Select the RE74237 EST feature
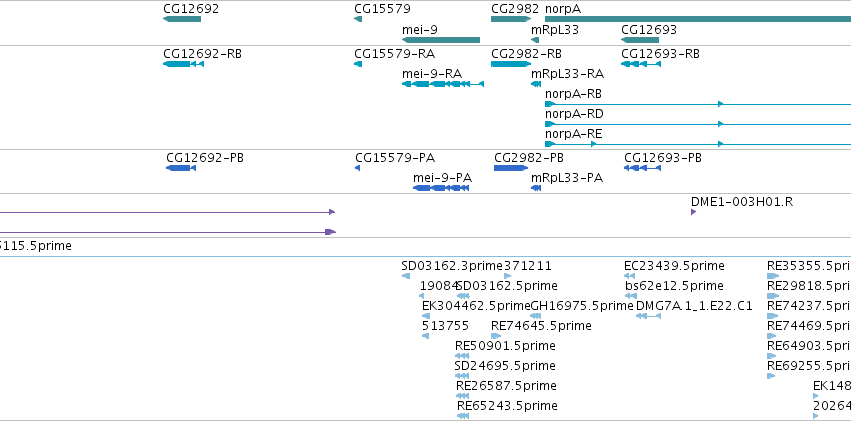This screenshot has width=851, height=421. [773, 316]
